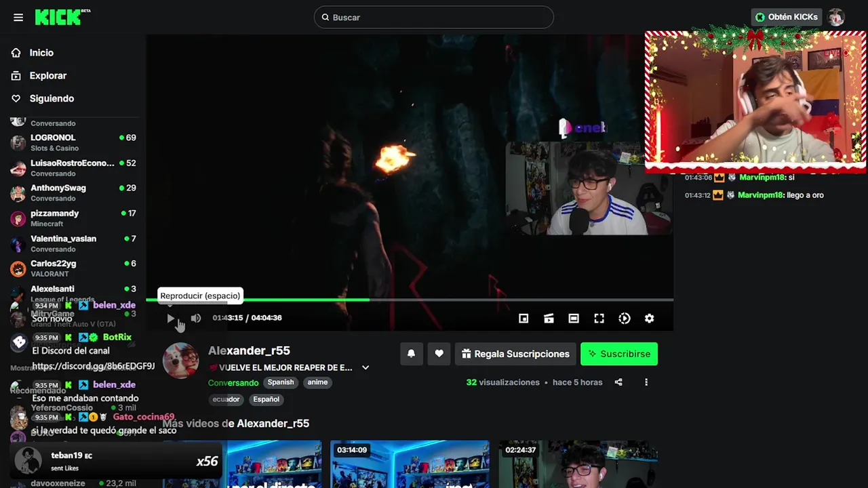The width and height of the screenshot is (868, 488).
Task: Mute the video with the speaker icon
Action: tap(196, 318)
